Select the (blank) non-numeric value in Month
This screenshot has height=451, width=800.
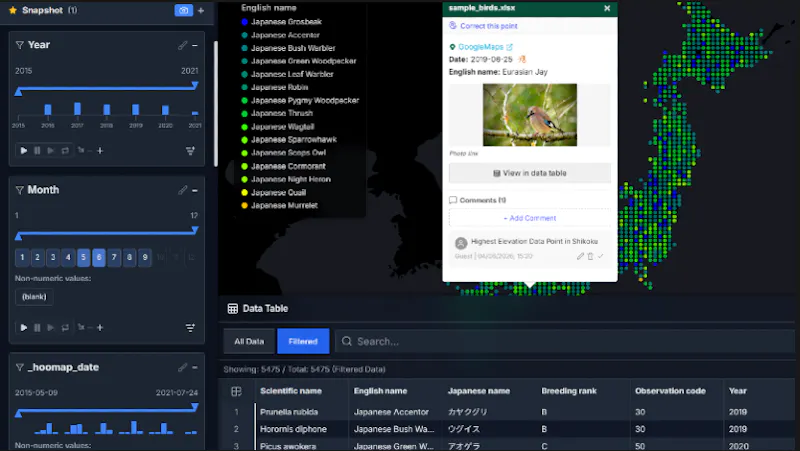[34, 296]
